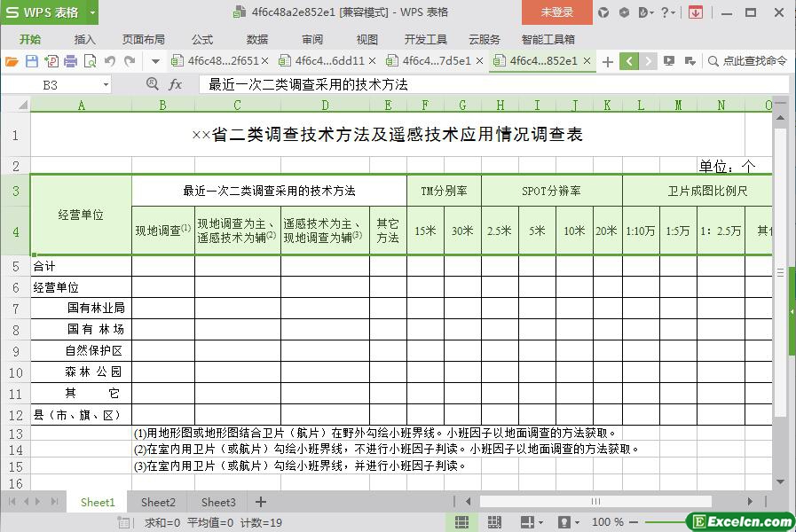Viewport: 796px width, 532px height.
Task: Open the 开发工具 tab
Action: click(425, 39)
